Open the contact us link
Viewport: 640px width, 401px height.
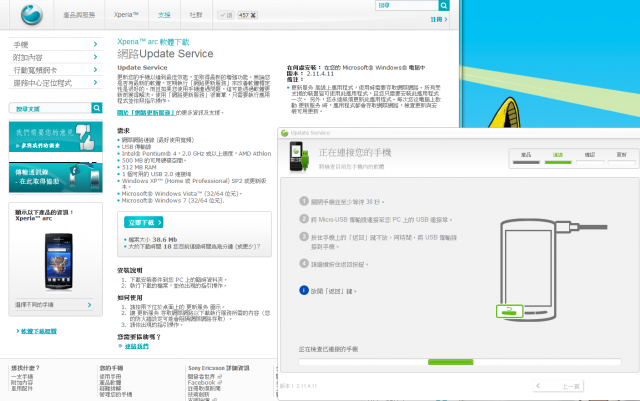pos(137,346)
